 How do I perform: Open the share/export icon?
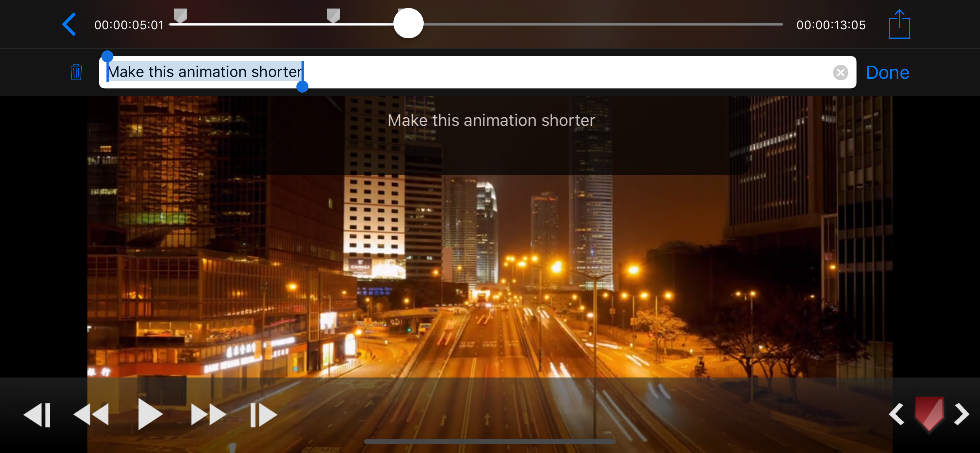[899, 24]
